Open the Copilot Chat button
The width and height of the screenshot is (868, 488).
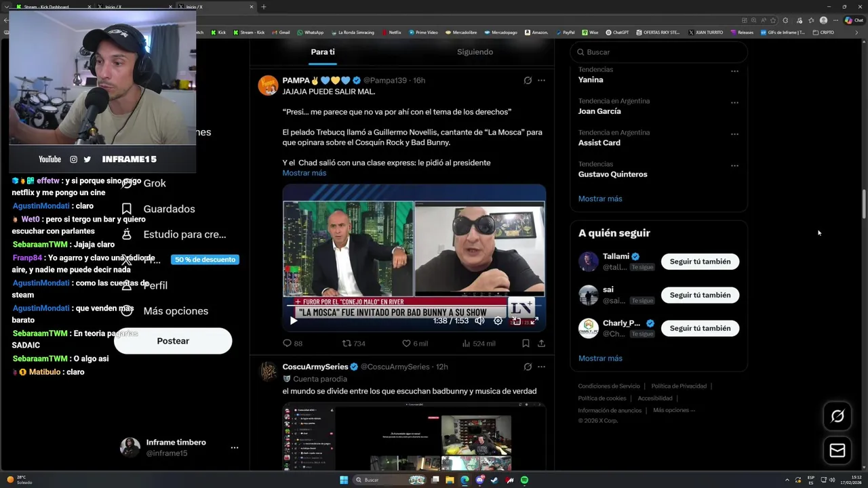click(854, 20)
